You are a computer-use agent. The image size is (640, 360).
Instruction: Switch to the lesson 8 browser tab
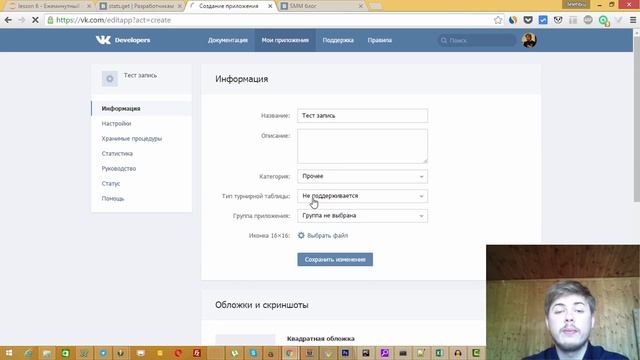(x=48, y=6)
